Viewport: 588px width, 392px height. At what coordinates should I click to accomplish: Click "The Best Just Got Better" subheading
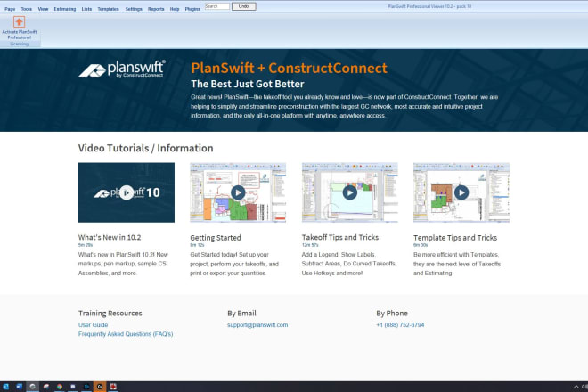click(248, 84)
